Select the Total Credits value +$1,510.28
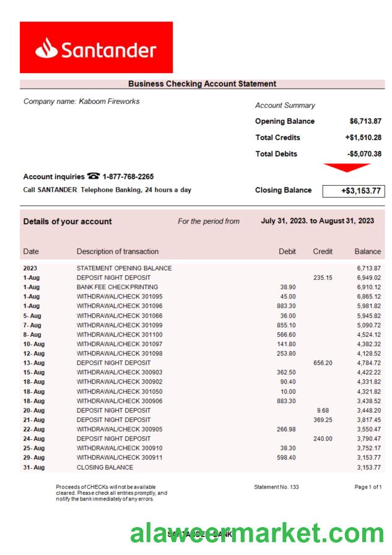Viewport: 392px width, 555px height. [x=363, y=138]
